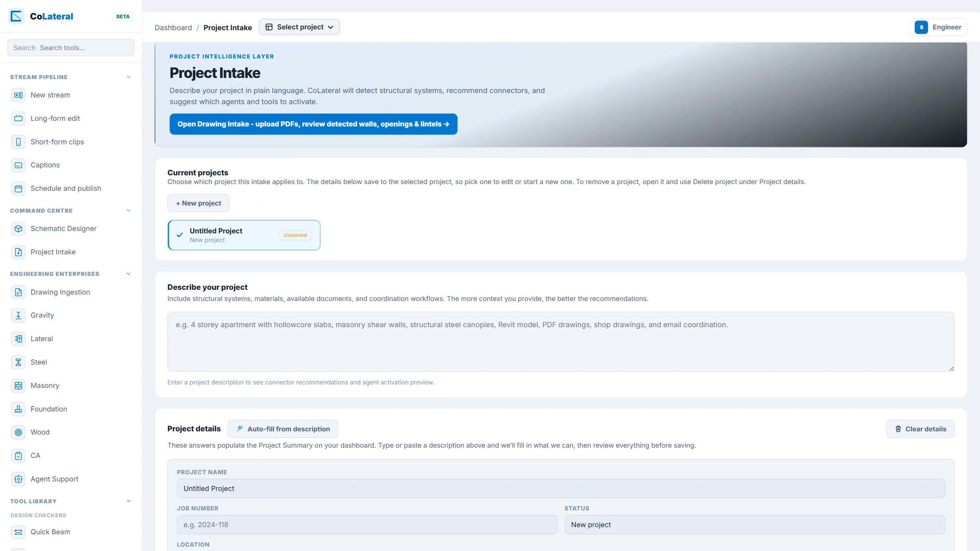Screen dimensions: 980x551
Task: Collapse the Tool Library section
Action: [128, 501]
